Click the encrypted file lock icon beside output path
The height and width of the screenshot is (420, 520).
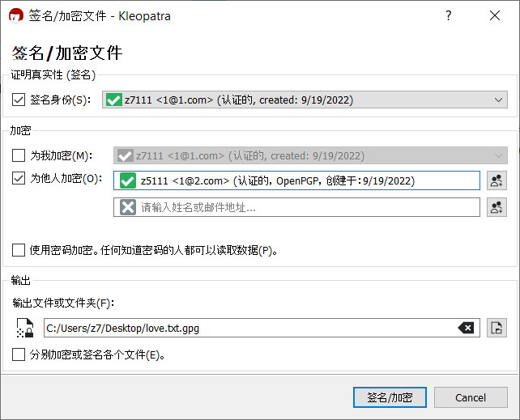coord(25,328)
